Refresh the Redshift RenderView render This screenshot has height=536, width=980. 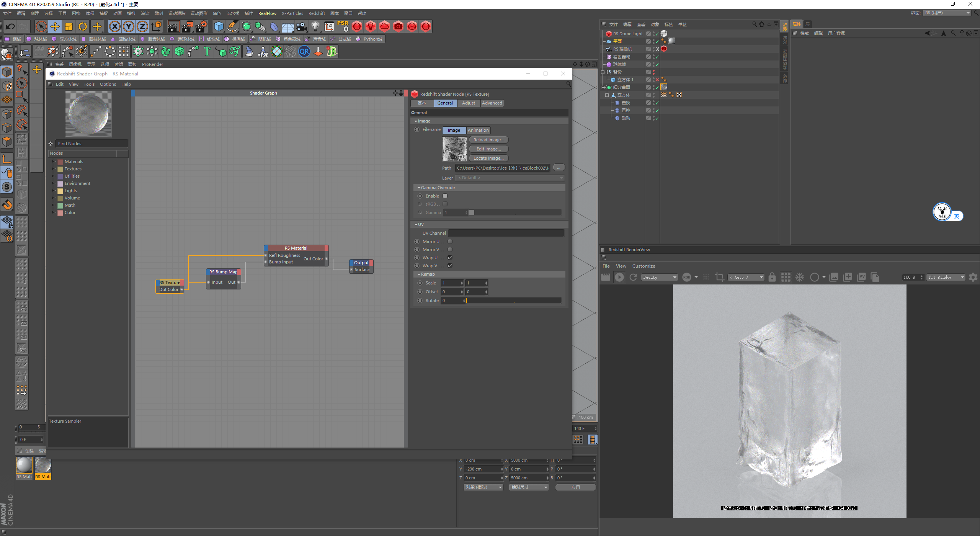point(633,277)
